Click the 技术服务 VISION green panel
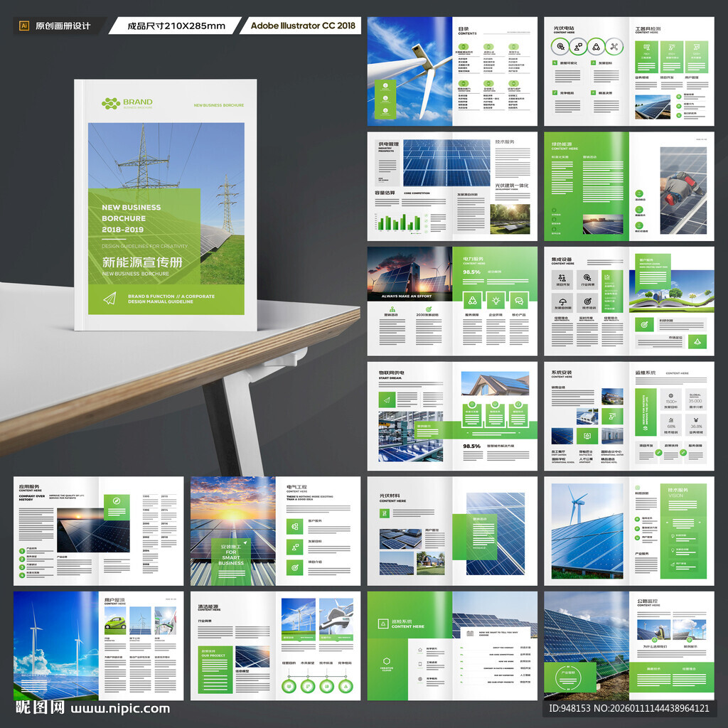The image size is (728, 728). (683, 531)
